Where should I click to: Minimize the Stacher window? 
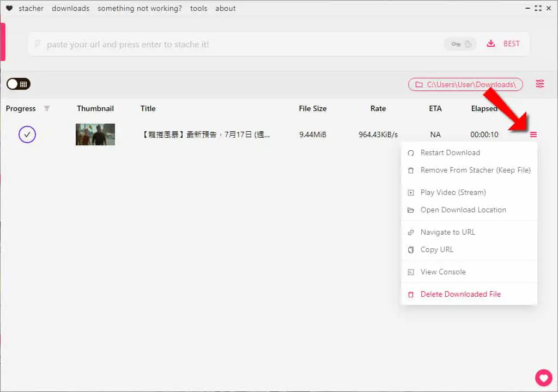(527, 8)
